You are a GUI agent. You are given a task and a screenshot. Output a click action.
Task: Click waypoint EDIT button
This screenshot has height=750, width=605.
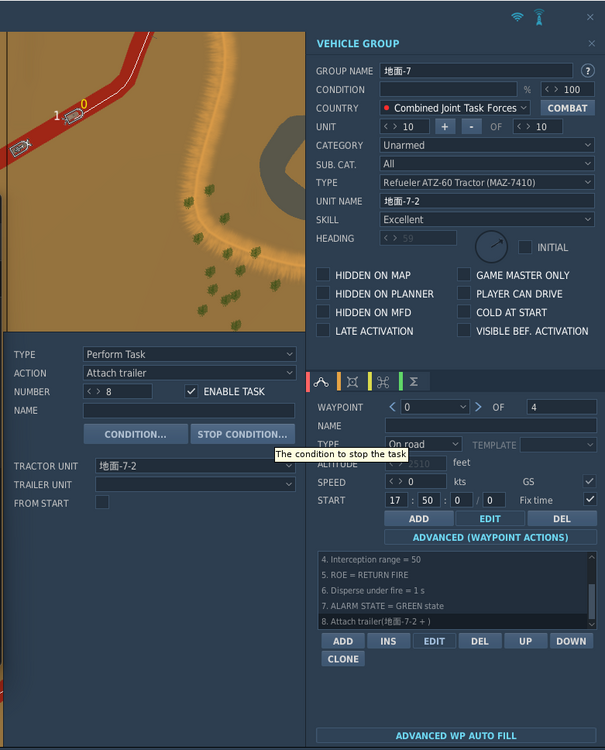click(x=490, y=518)
